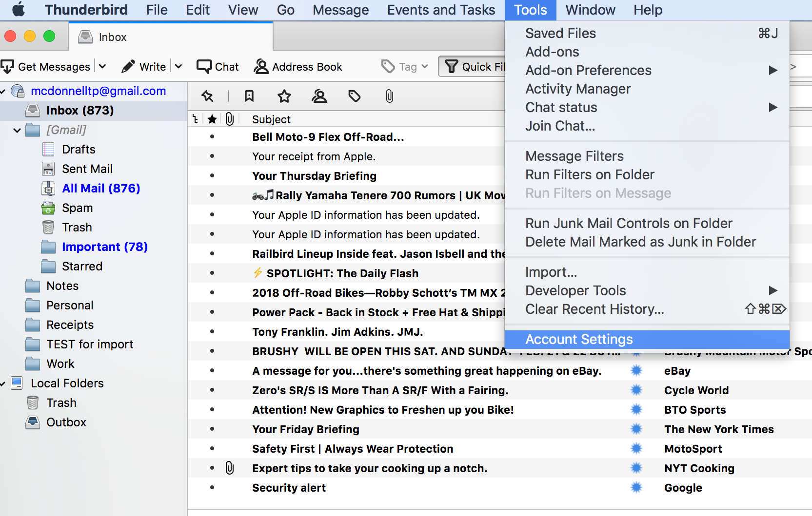Open the Drafts folder
Image resolution: width=812 pixels, height=516 pixels.
79,150
